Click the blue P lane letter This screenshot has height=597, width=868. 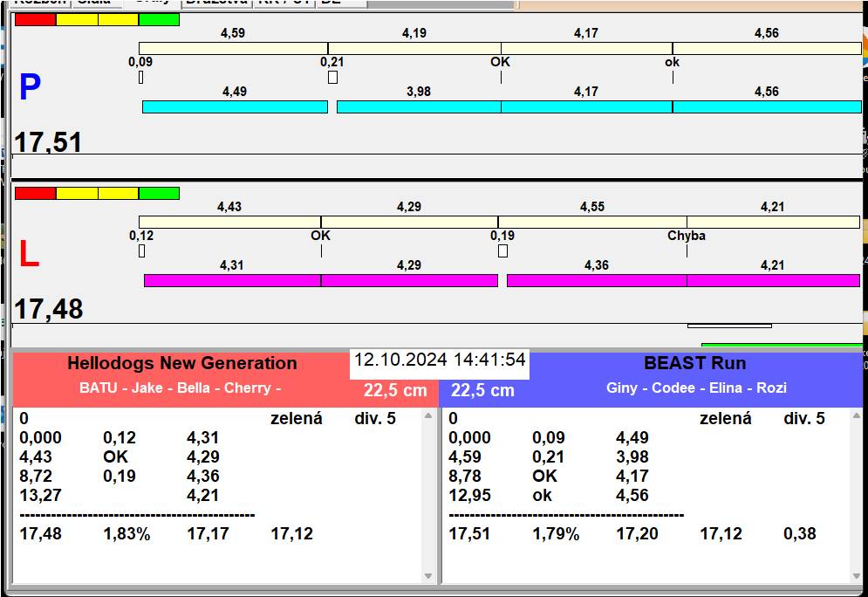(30, 87)
